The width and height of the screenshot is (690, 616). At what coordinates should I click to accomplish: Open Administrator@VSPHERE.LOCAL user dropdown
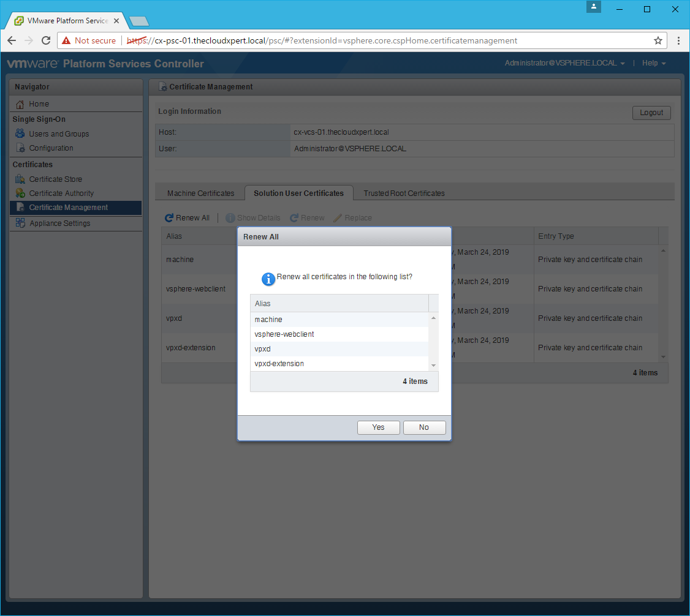(564, 64)
